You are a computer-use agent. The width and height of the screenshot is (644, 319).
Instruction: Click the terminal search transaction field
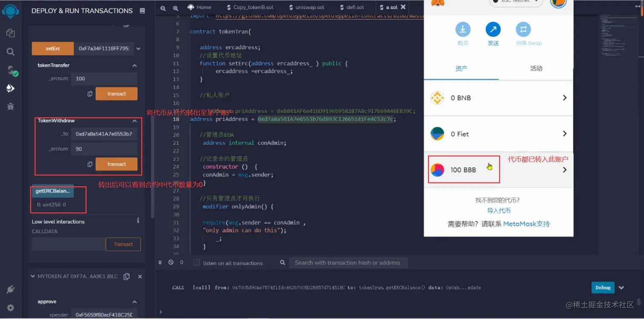[348, 263]
